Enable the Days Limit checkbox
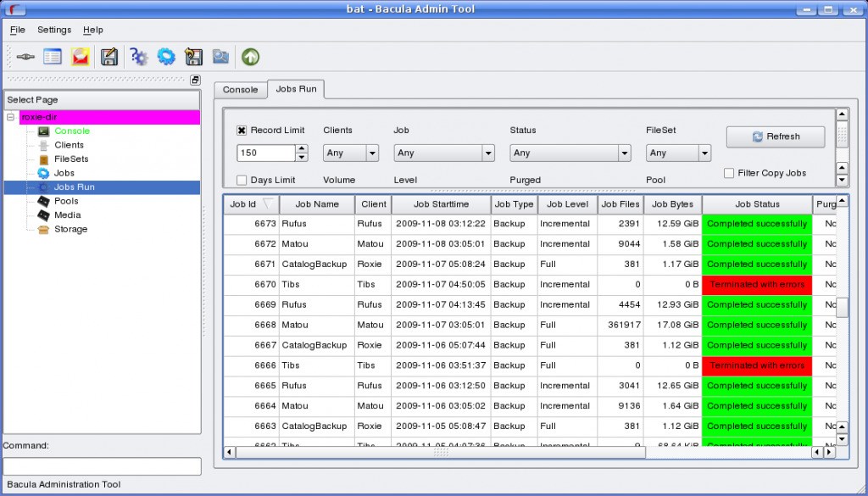 [242, 181]
